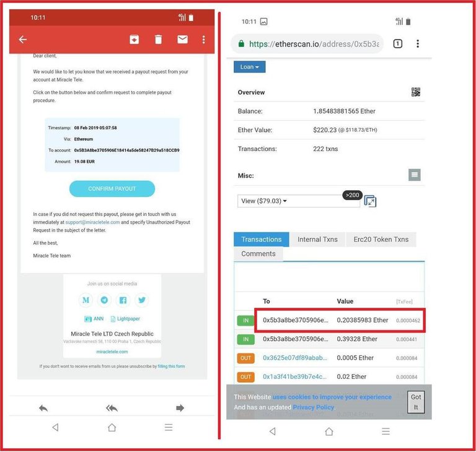476x452 pixels.
Task: Tap the Reply All icon
Action: pyautogui.click(x=112, y=408)
